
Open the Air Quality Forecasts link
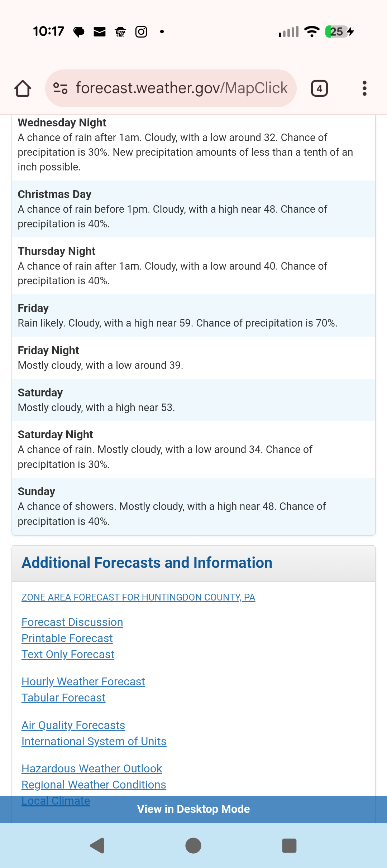tap(73, 725)
